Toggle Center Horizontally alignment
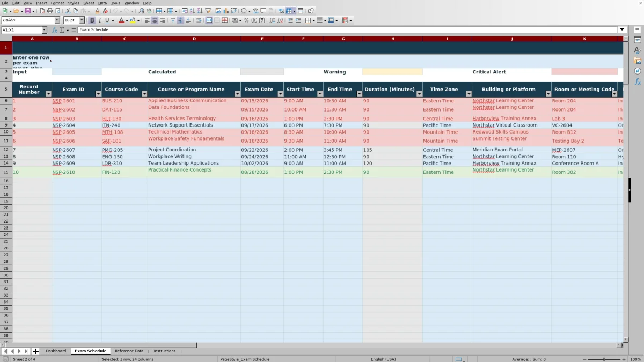This screenshot has width=644, height=362. click(x=155, y=20)
